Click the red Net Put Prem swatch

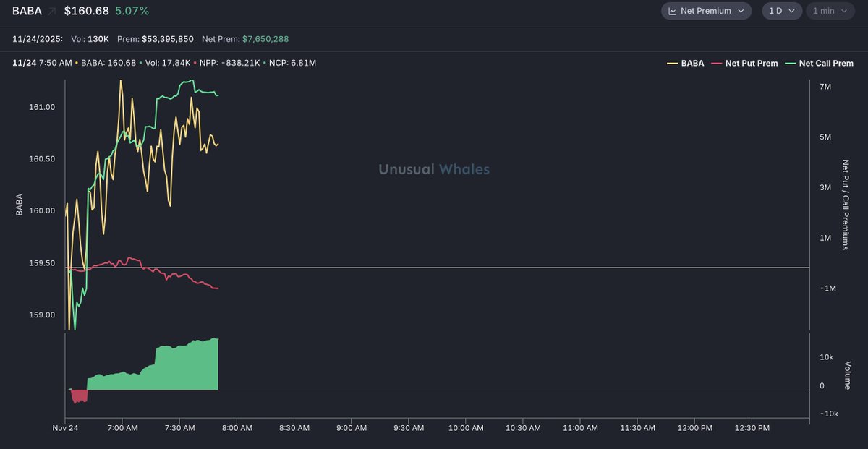[x=717, y=64]
